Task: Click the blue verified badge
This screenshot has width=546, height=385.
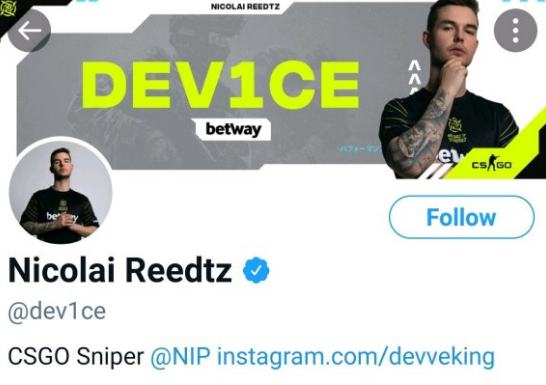Action: [x=256, y=270]
